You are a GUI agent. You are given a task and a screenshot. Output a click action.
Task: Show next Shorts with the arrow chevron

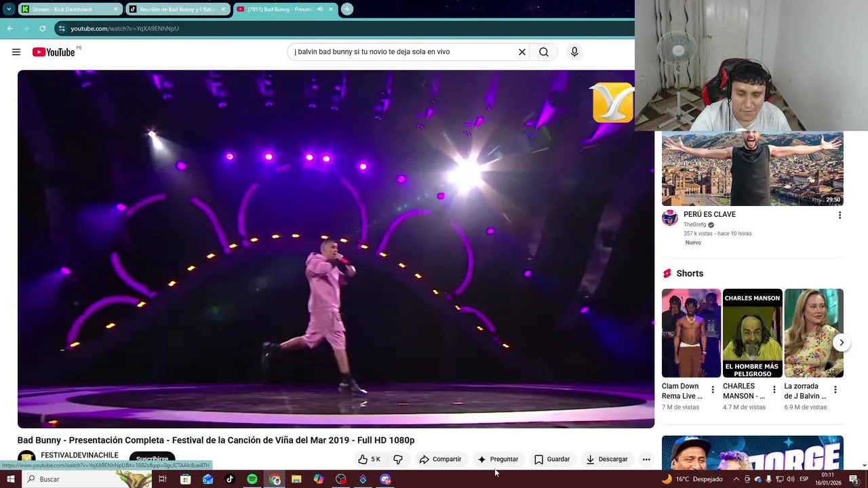(842, 343)
